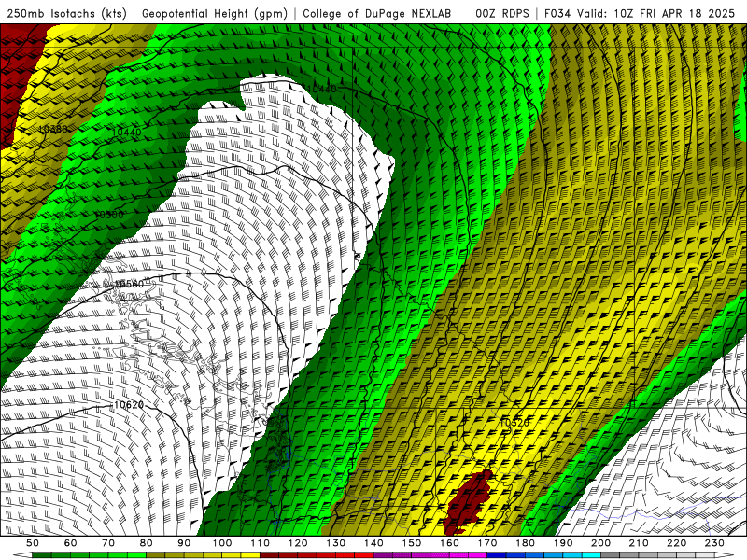This screenshot has width=747, height=560.
Task: Click the 140 value on the color scale
Action: (x=373, y=543)
